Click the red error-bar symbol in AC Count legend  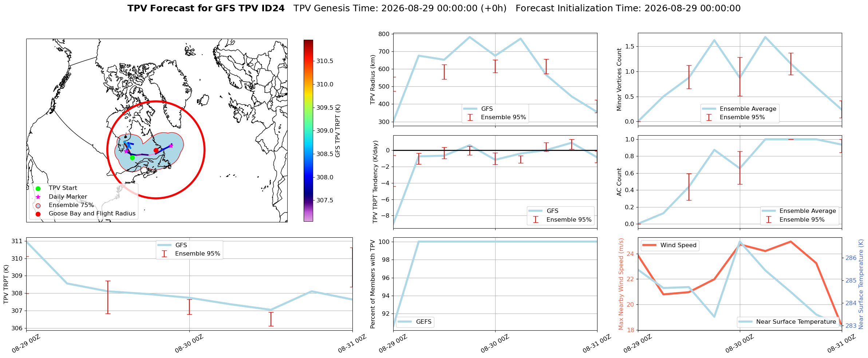click(769, 220)
